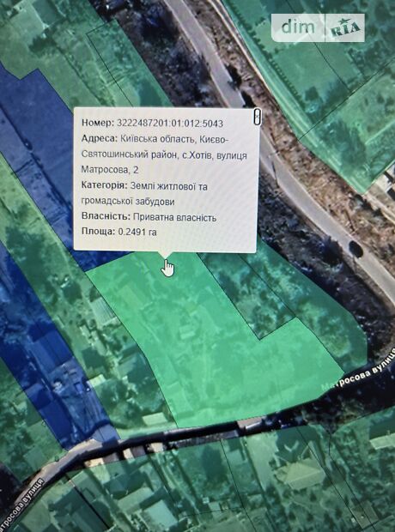Click the address line mentioning с.Хотів
395x532 pixels.
164,154
